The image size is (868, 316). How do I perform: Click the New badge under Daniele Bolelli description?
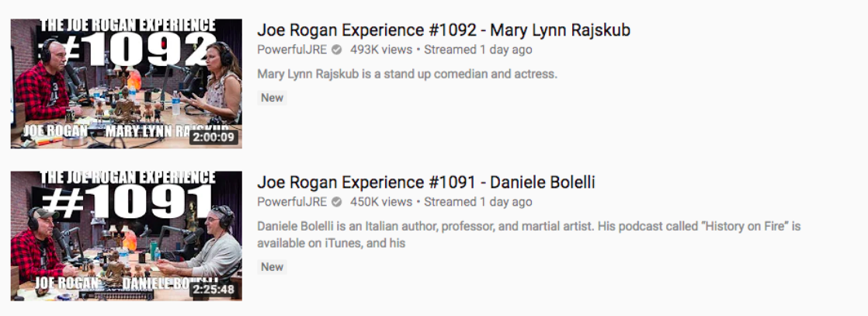click(273, 267)
